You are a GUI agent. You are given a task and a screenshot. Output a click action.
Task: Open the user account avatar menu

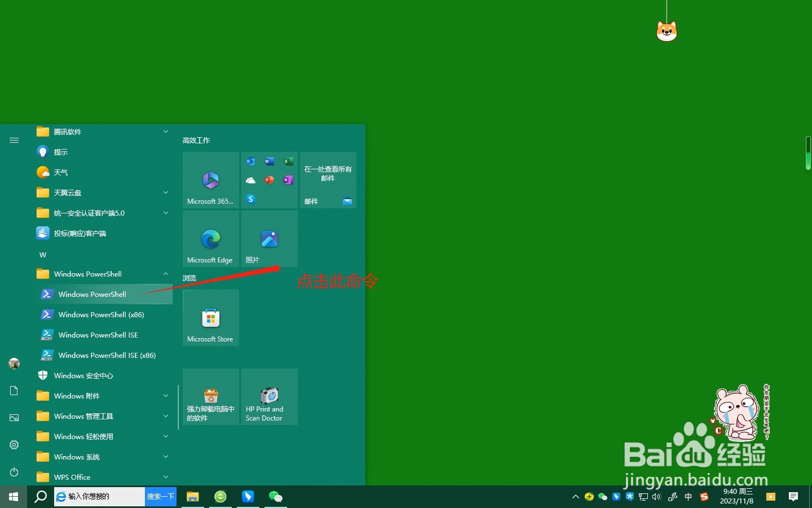pos(14,364)
